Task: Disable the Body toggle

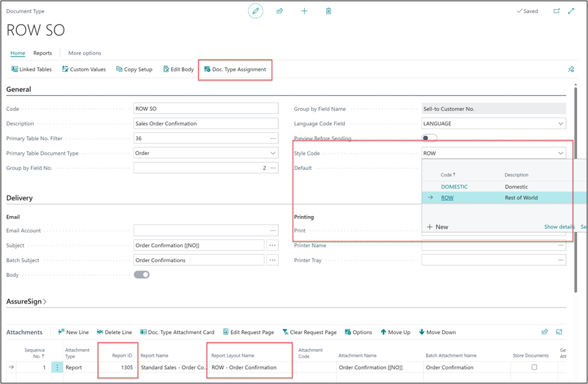Action: (x=141, y=274)
